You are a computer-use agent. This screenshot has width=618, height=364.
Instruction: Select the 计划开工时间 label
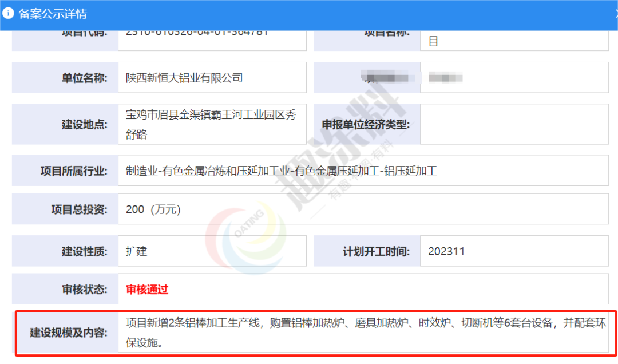pos(376,251)
